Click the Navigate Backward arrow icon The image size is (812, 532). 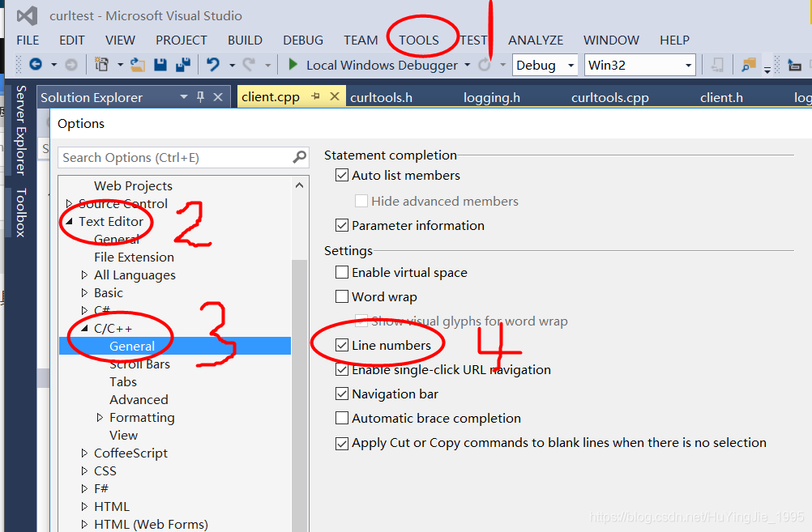tap(36, 65)
